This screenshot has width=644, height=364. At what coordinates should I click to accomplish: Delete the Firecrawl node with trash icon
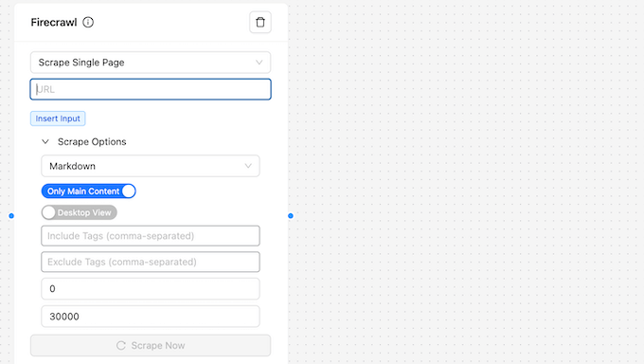[260, 22]
